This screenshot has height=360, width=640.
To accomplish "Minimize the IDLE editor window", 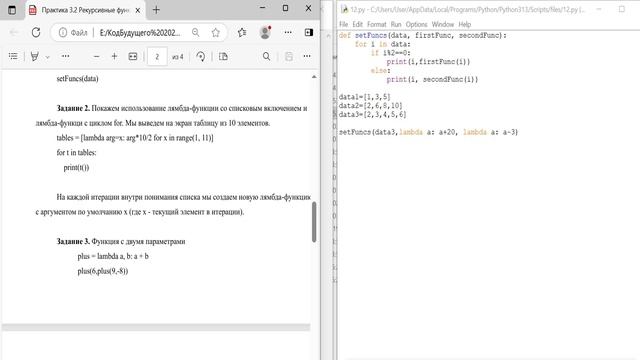I will coord(599,9).
